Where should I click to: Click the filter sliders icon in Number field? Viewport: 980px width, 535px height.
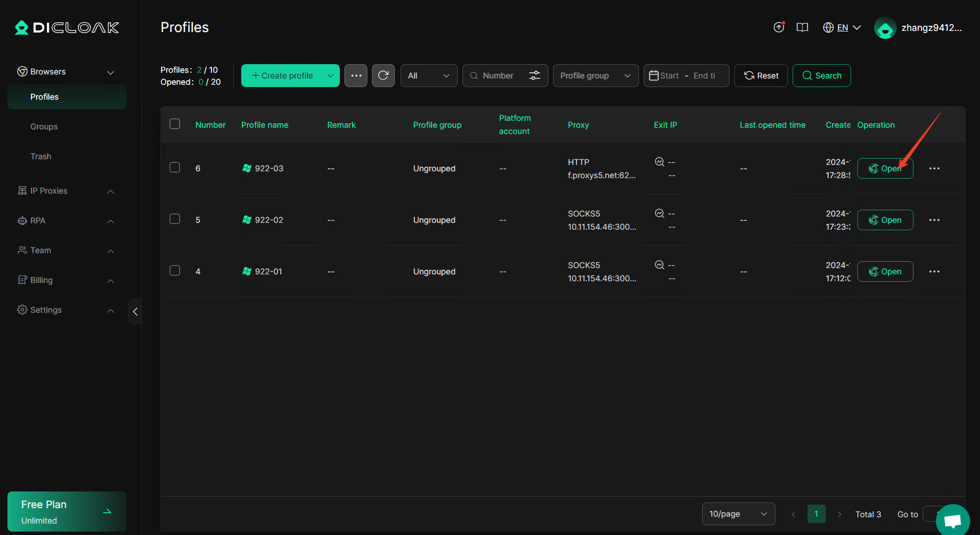535,76
